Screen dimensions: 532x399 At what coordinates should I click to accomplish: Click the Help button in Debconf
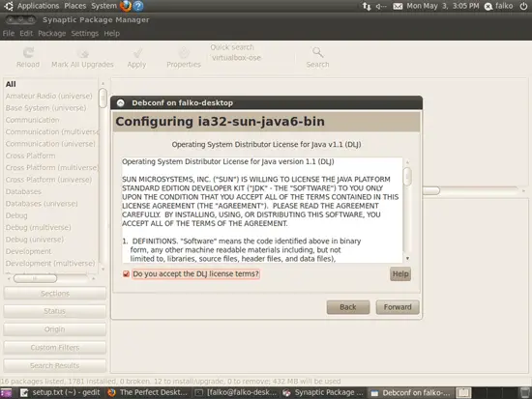[400, 274]
